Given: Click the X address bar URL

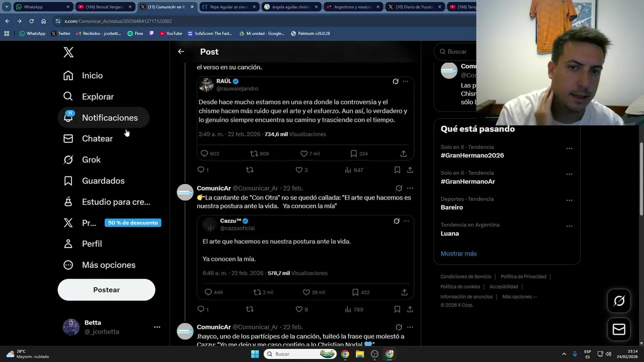Looking at the screenshot, I should 117,21.
